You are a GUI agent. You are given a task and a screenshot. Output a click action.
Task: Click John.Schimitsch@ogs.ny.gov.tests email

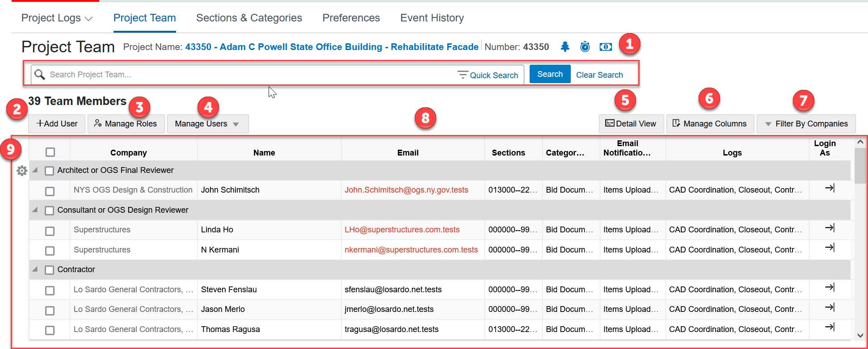(406, 190)
